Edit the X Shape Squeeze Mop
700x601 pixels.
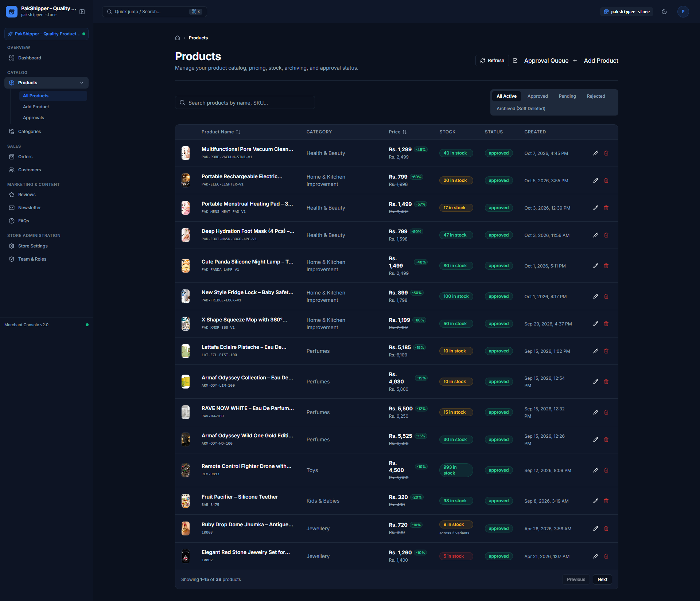596,324
